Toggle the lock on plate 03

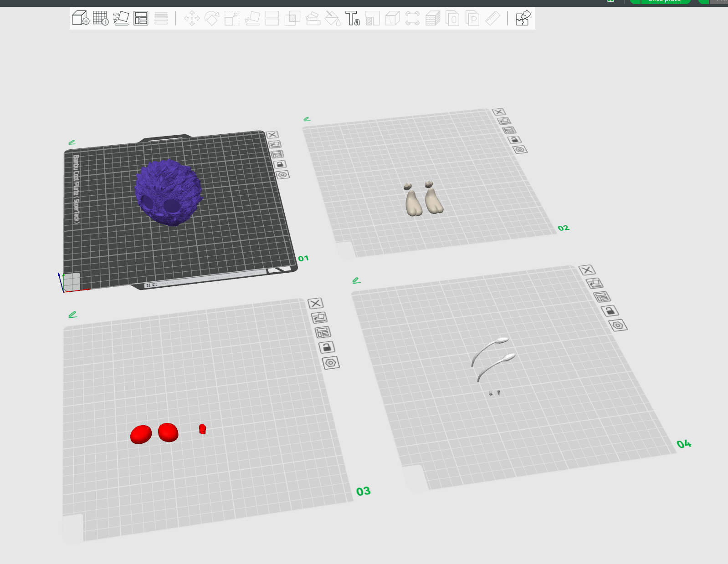327,347
